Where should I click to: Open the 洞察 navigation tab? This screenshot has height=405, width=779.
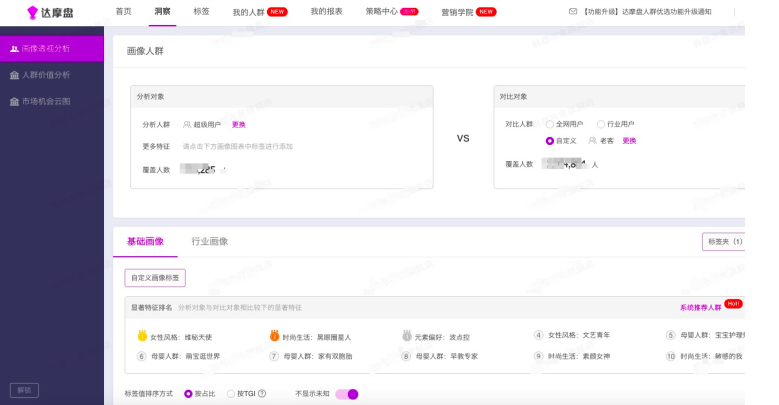pos(162,11)
